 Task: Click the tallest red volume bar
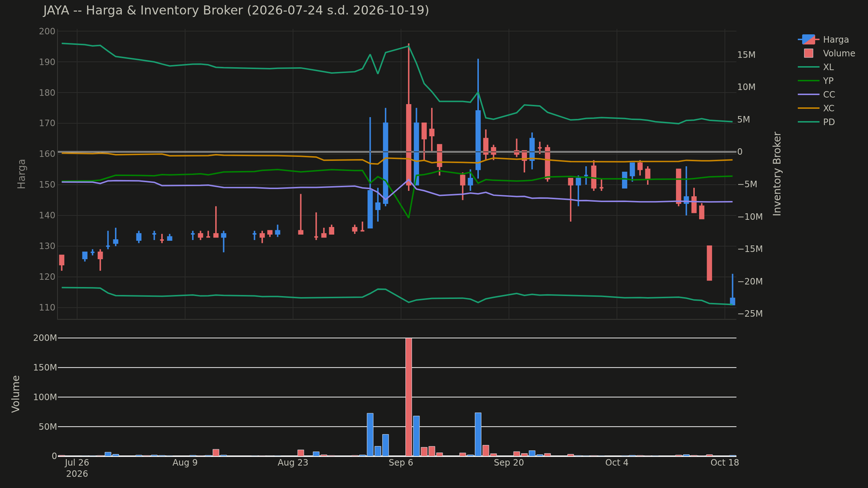pyautogui.click(x=409, y=397)
